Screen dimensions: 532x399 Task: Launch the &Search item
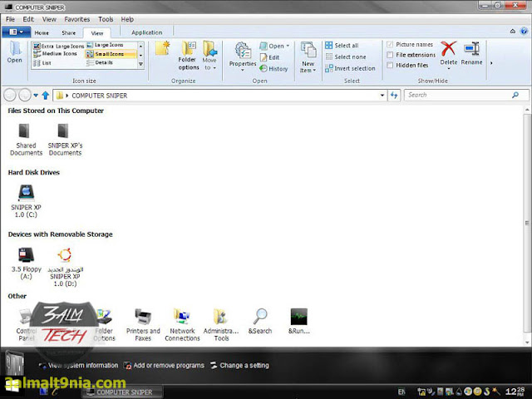[x=260, y=322]
